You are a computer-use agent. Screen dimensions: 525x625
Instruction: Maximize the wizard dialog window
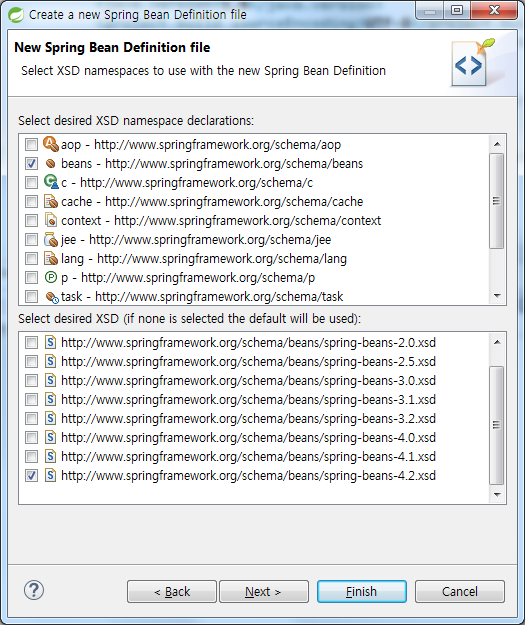(x=457, y=10)
